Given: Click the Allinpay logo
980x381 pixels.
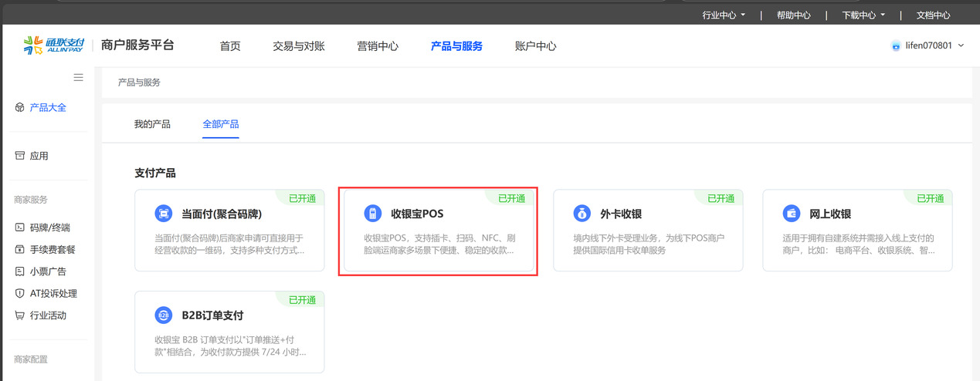Looking at the screenshot, I should [53, 46].
